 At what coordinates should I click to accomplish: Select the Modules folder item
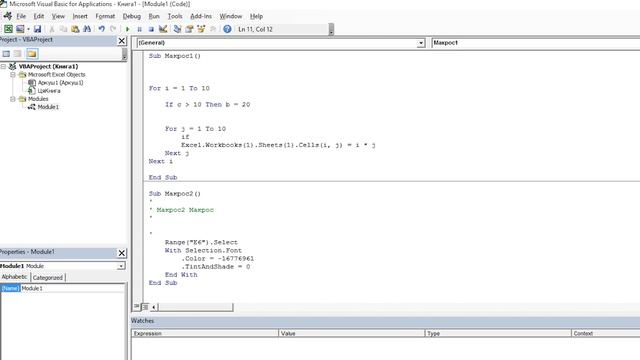[38, 99]
